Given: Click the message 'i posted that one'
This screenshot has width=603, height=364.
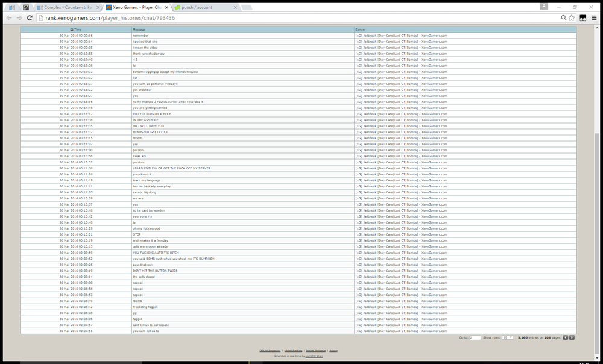Looking at the screenshot, I should [145, 42].
